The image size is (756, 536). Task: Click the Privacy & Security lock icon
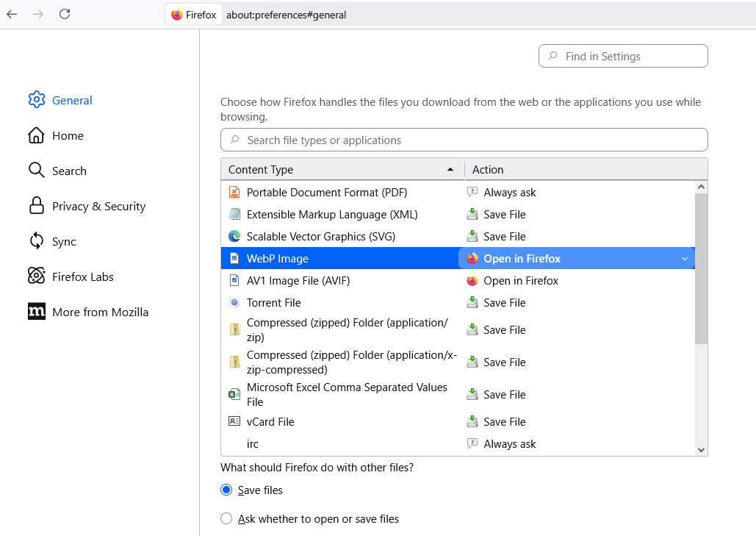pyautogui.click(x=36, y=206)
